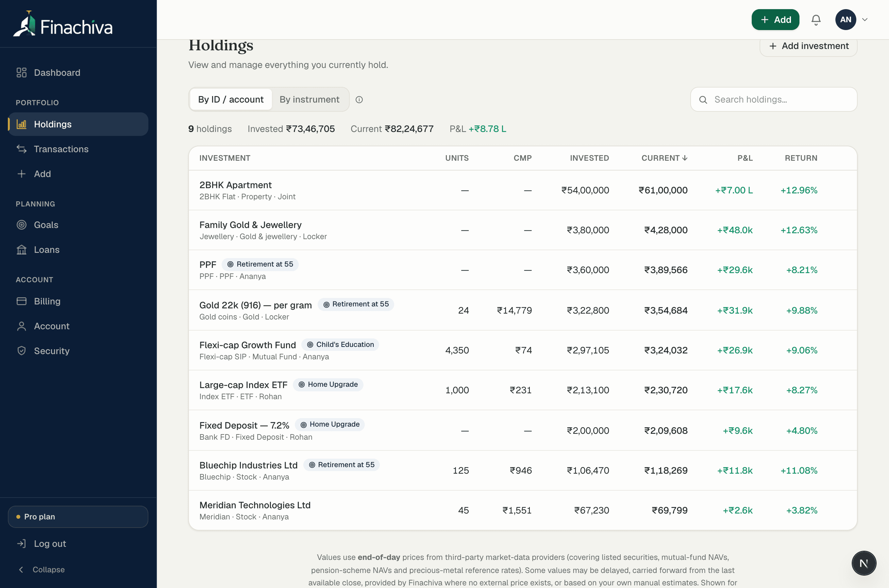
Task: Open Billing settings
Action: pyautogui.click(x=78, y=301)
